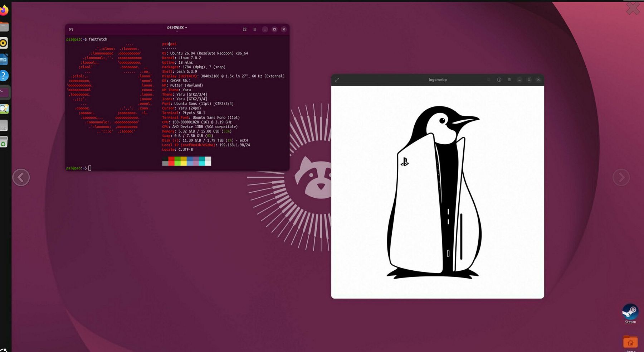Open Firefox from the dock
The image size is (644, 352).
tap(4, 10)
